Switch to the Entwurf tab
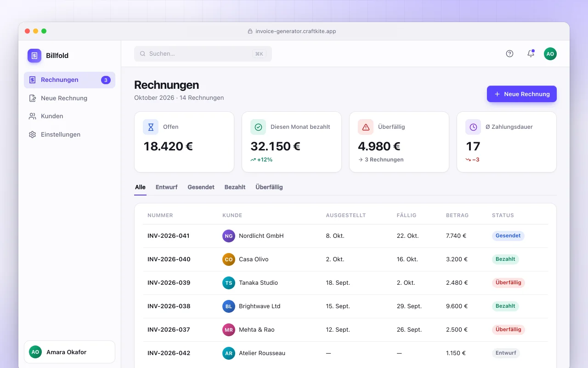Image resolution: width=588 pixels, height=368 pixels. [166, 187]
